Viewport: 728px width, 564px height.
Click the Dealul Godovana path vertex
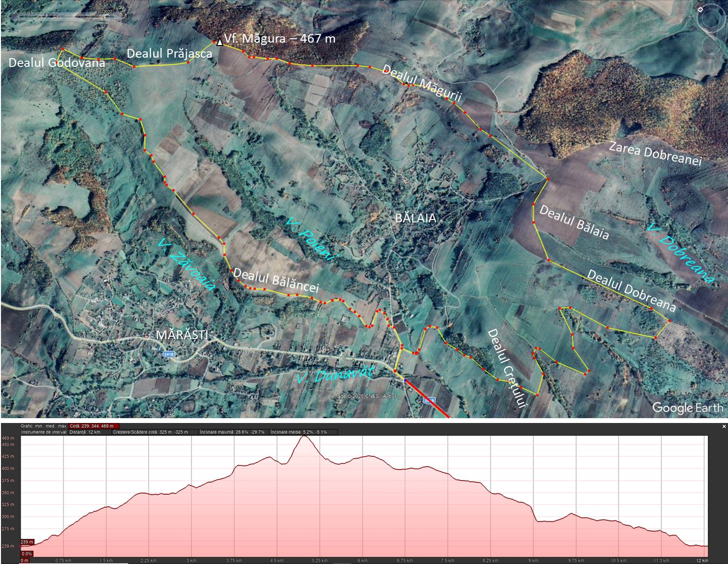click(63, 49)
